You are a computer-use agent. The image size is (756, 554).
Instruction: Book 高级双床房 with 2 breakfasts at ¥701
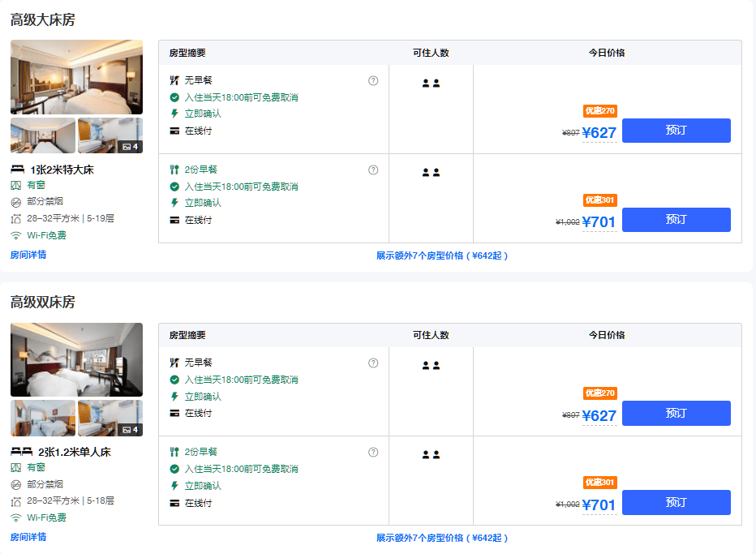[x=676, y=502]
